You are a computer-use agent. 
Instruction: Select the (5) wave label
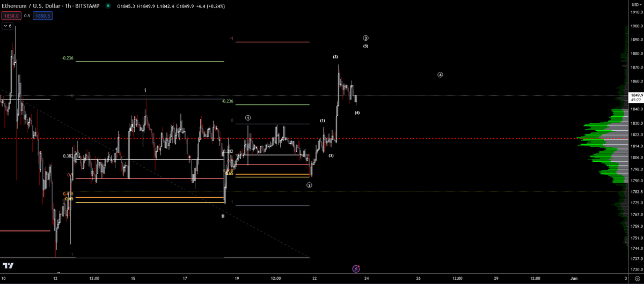pyautogui.click(x=365, y=47)
